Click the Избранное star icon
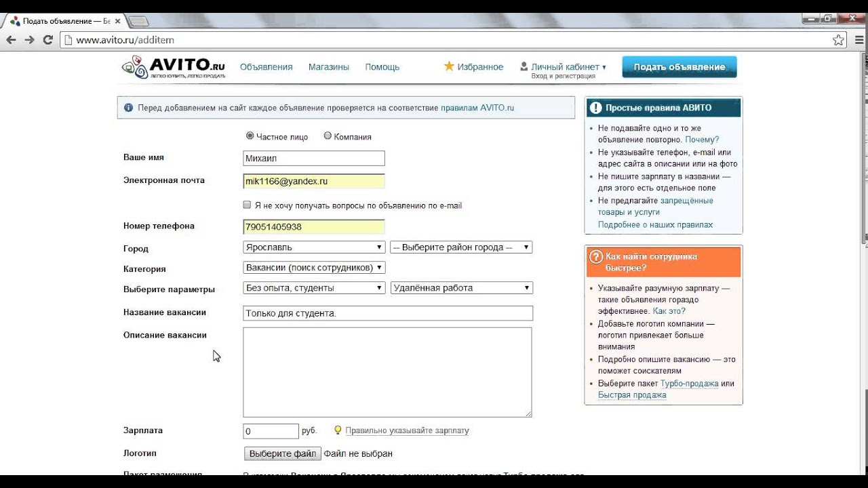This screenshot has height=488, width=868. pos(448,66)
